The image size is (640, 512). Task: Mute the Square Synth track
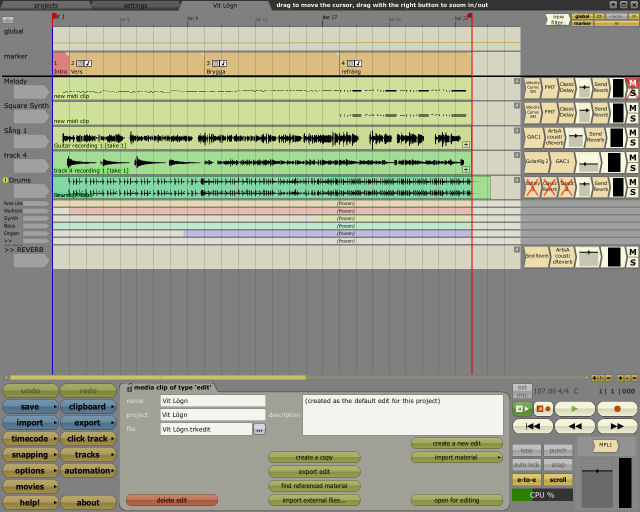632,108
